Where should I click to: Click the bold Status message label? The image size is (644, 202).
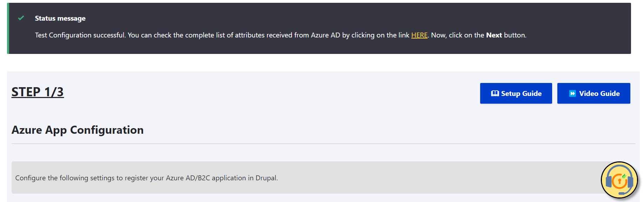[x=60, y=18]
